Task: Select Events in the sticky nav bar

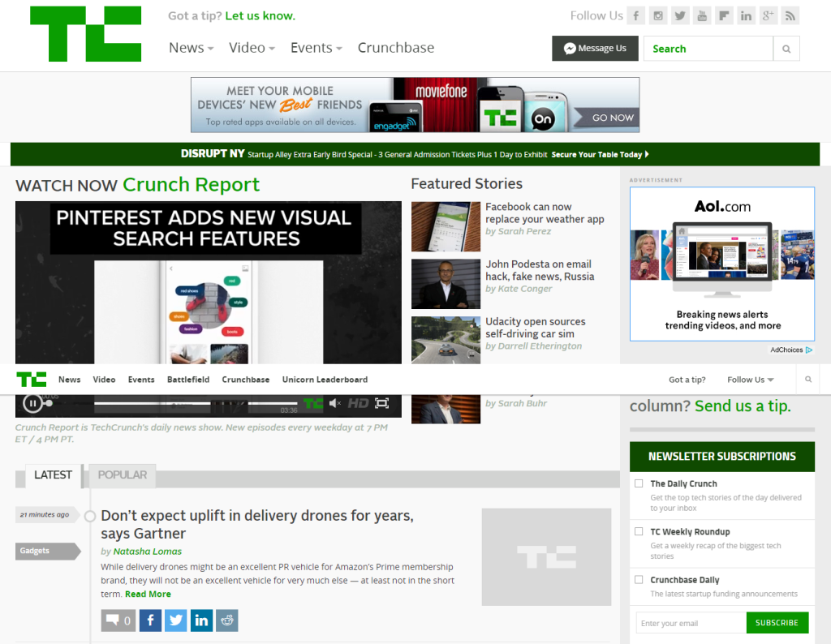Action: 141,380
